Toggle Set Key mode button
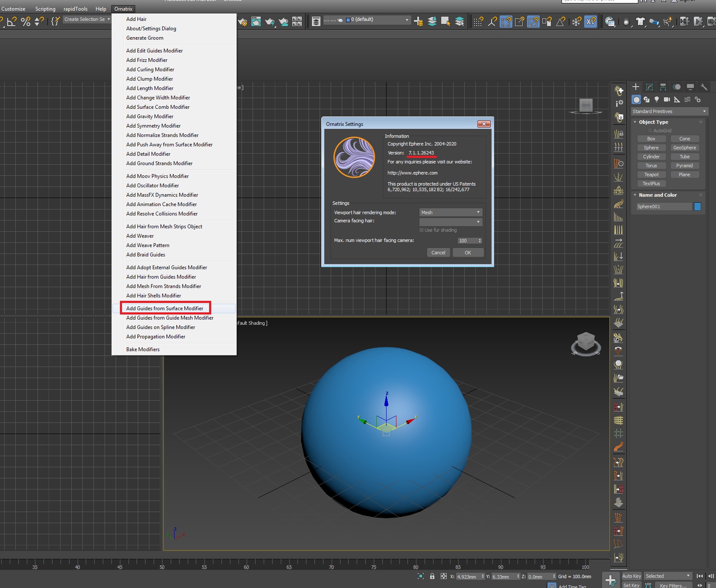 pyautogui.click(x=631, y=585)
